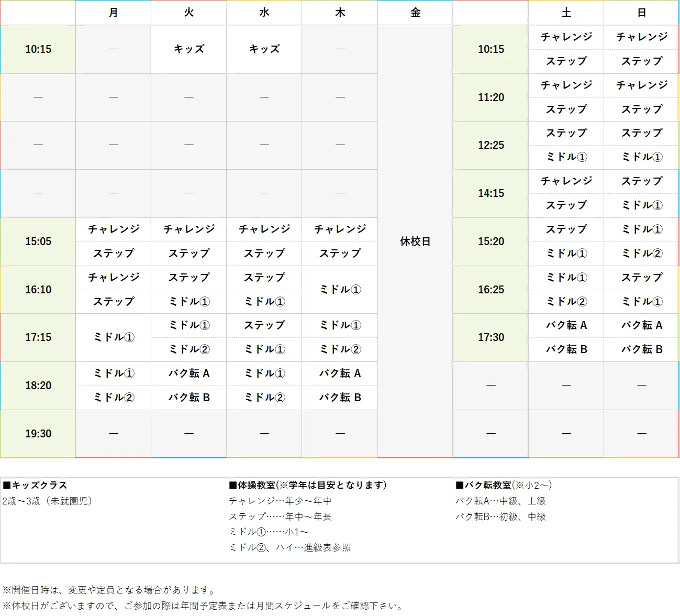Click the ■キッズクラス legend heading

point(35,485)
